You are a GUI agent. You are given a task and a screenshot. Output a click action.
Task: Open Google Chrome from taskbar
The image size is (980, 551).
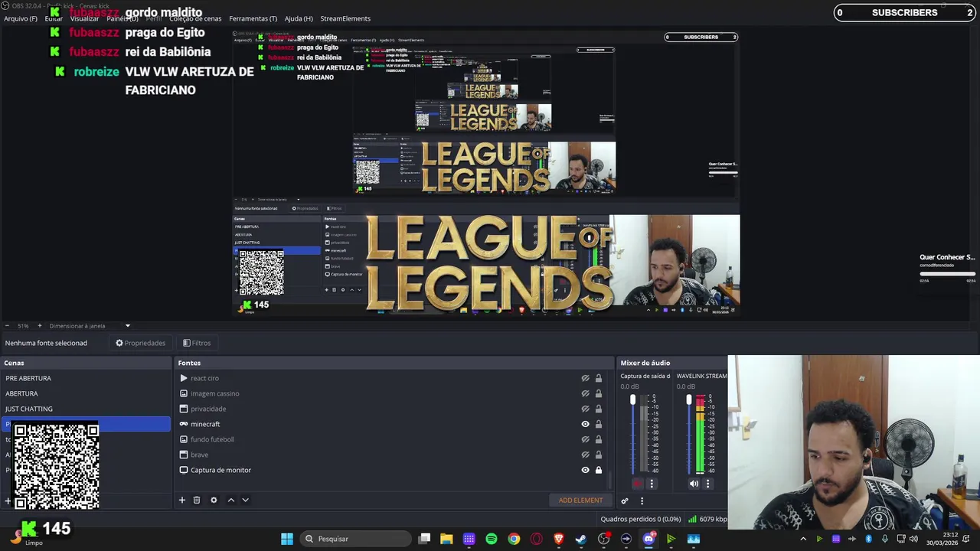514,539
